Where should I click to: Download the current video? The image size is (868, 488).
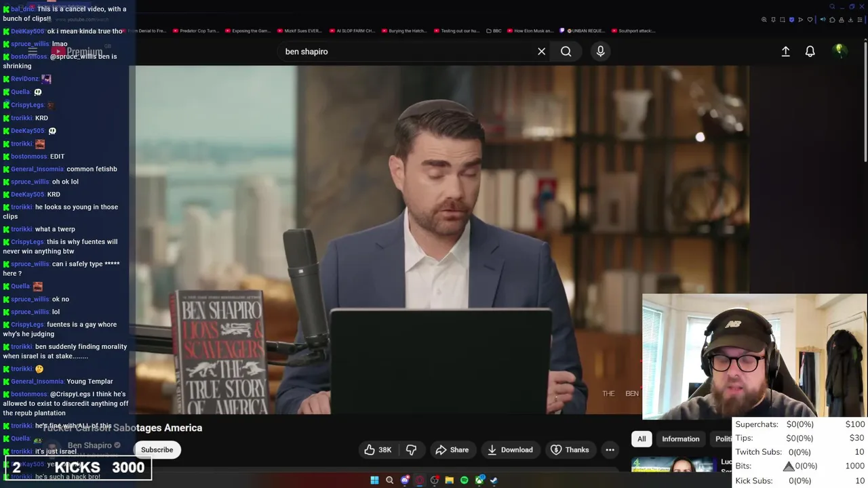(x=510, y=449)
